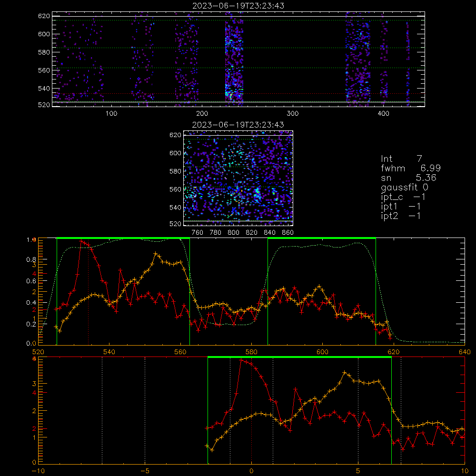Click the red dotted horizontal line in top spectrogram

238,93
